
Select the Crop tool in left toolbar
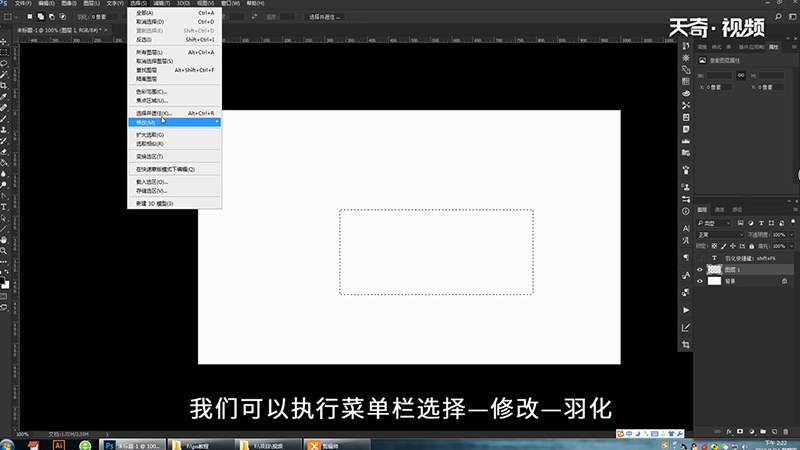click(x=4, y=86)
